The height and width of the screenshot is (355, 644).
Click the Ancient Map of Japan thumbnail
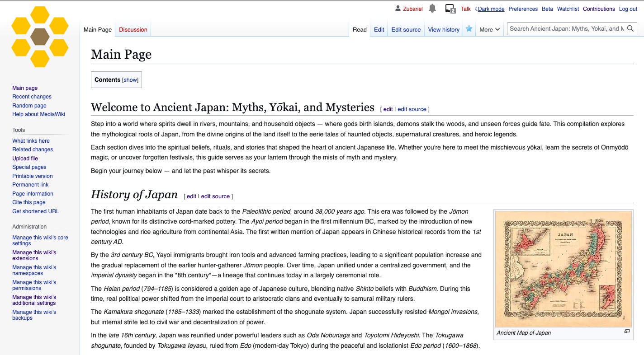click(563, 269)
